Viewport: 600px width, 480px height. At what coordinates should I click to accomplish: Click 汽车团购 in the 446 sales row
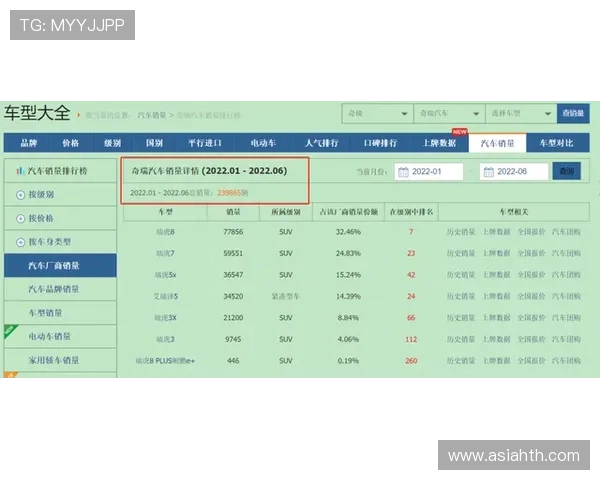click(x=566, y=361)
